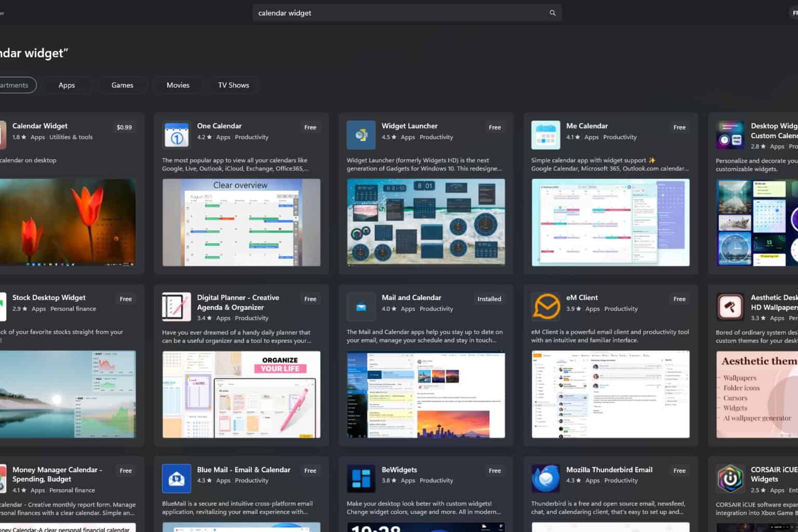Image resolution: width=798 pixels, height=532 pixels.
Task: Select the Movies filter tab
Action: coord(178,85)
